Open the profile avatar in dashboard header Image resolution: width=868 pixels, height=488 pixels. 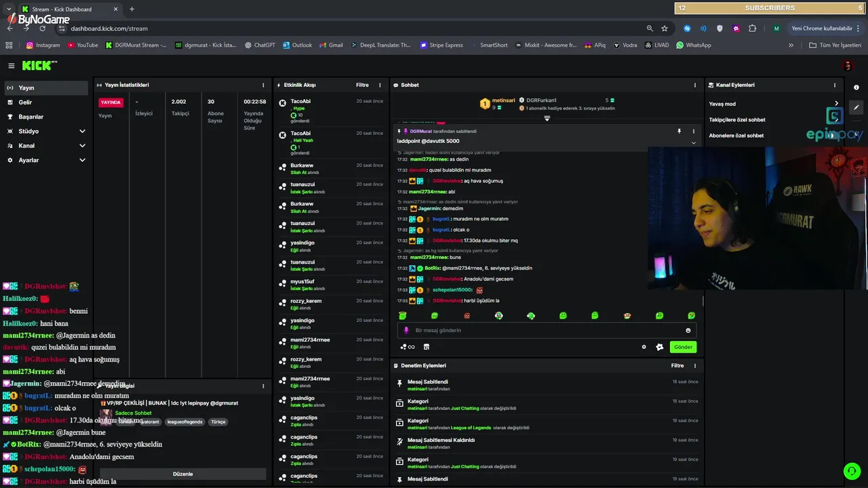pos(848,66)
